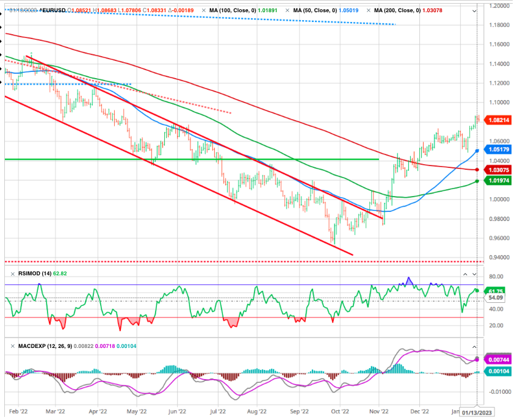
Task: Click the green 1.01974 MA price tag
Action: [x=498, y=181]
